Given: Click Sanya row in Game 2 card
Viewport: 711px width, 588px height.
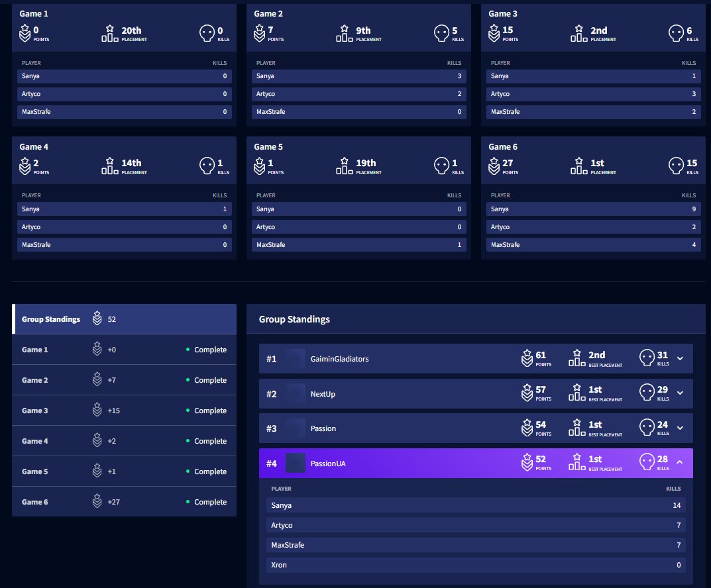Looking at the screenshot, I should point(359,76).
